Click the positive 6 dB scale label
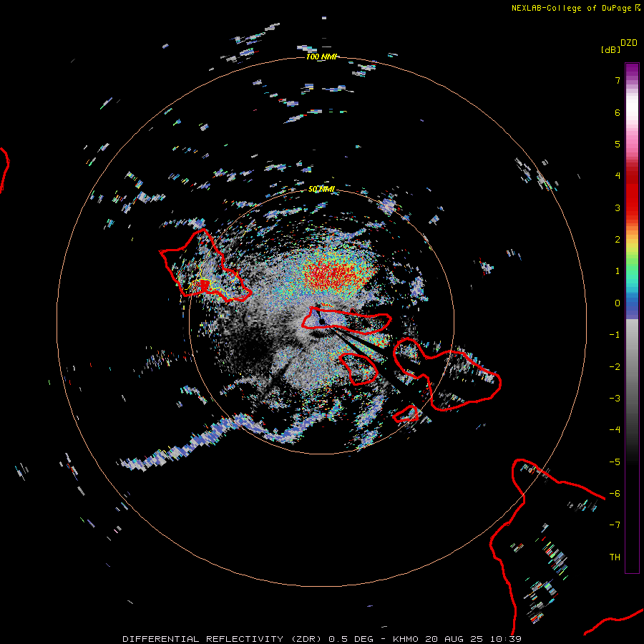The image size is (644, 644). pyautogui.click(x=618, y=112)
